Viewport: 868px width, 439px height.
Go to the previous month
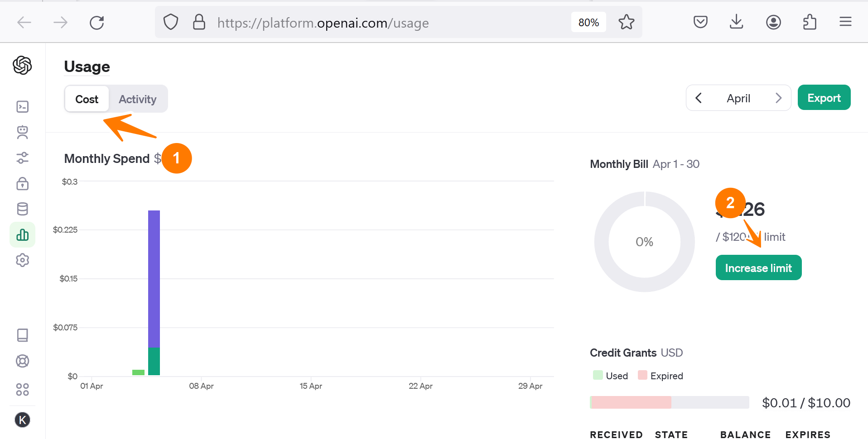pos(699,97)
